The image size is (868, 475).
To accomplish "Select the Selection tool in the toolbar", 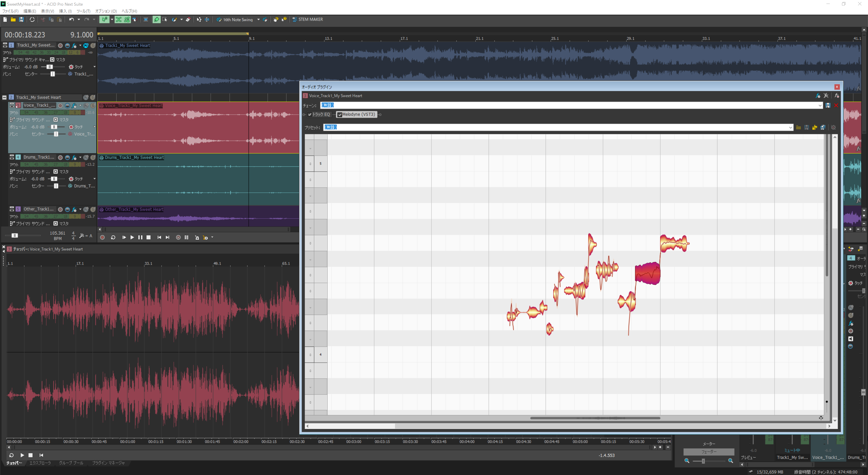I will [165, 19].
